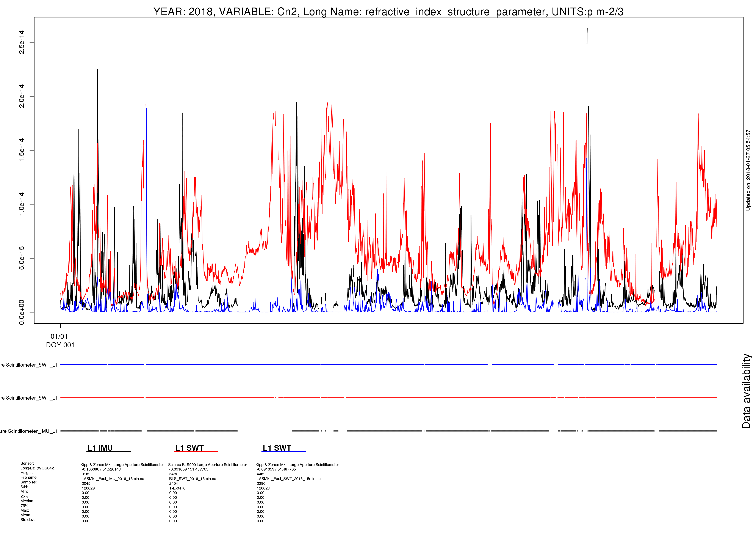This screenshot has width=756, height=535.
Task: Click the "75%:" row label
Action: click(25, 506)
